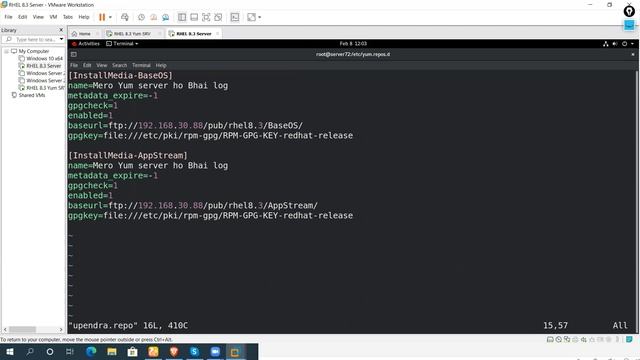Click the [InstallMedia-AppStream] line
The image size is (640, 360).
pos(128,156)
